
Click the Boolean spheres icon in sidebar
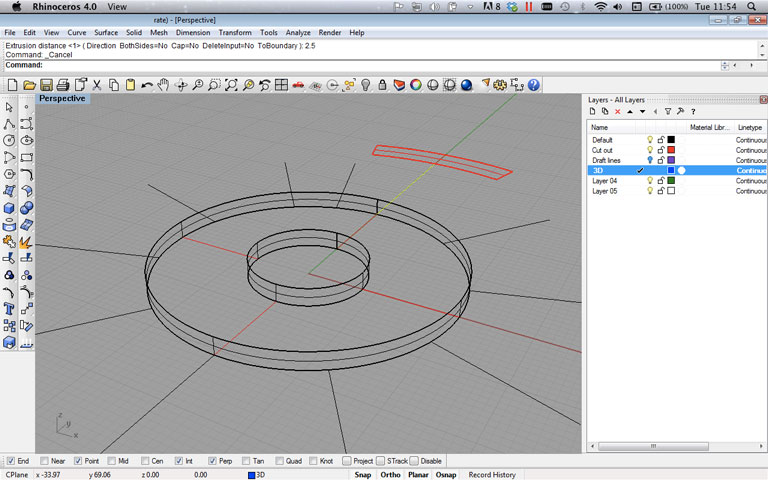point(26,208)
